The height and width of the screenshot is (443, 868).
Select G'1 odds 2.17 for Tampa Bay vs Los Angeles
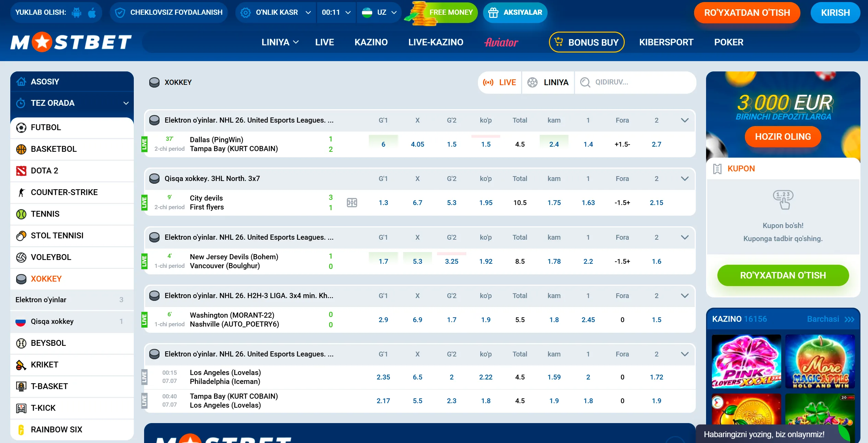[x=383, y=401]
